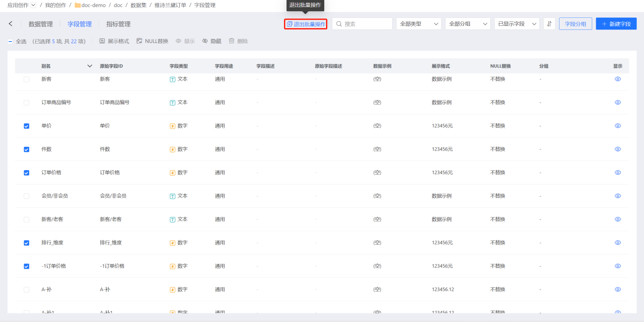
Task: Expand the 已显示字段 dropdown
Action: pyautogui.click(x=517, y=24)
